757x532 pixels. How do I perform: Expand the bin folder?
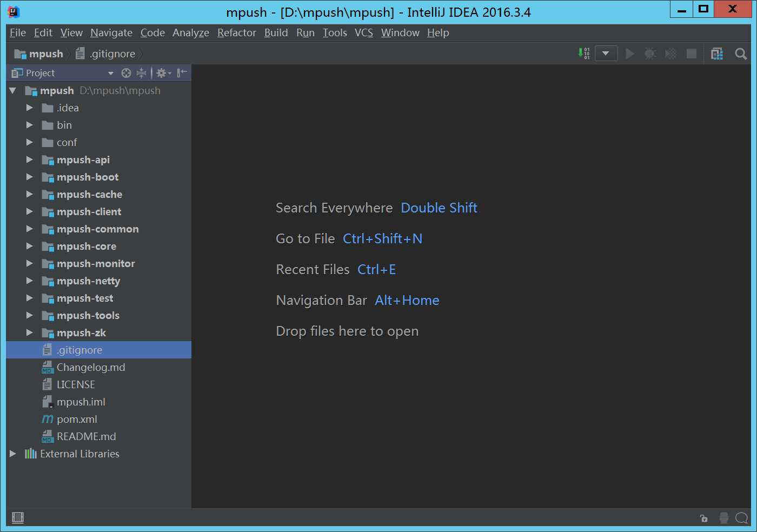[x=29, y=125]
